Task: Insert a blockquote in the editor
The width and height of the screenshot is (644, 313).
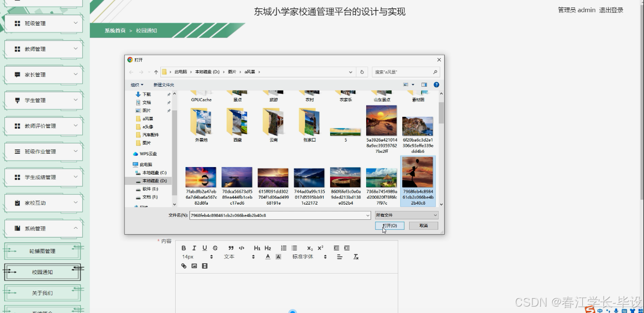Action: (231, 248)
